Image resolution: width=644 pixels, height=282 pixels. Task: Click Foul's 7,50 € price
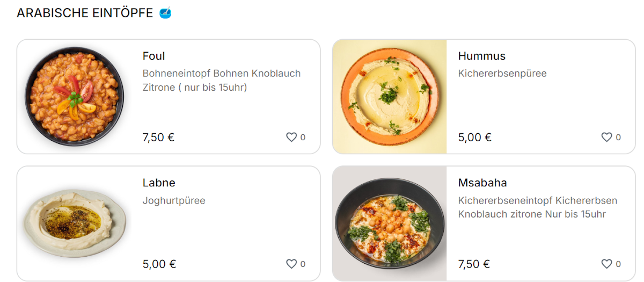pos(158,138)
